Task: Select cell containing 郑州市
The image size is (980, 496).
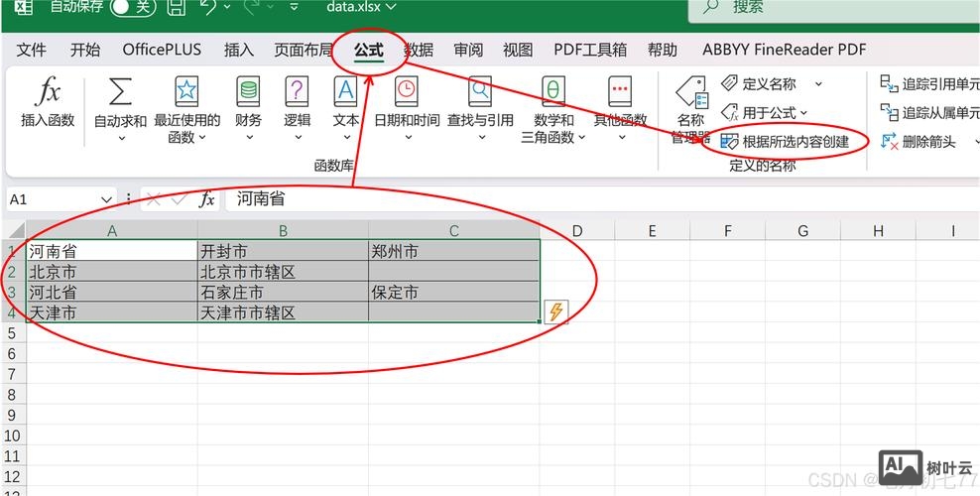Action: (x=453, y=251)
